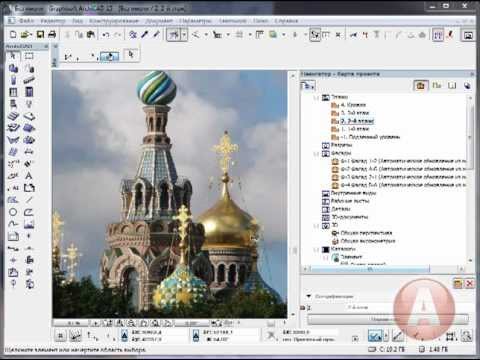The height and width of the screenshot is (360, 480).
Task: Collapse the Фасады tree node
Action: pyautogui.click(x=316, y=154)
